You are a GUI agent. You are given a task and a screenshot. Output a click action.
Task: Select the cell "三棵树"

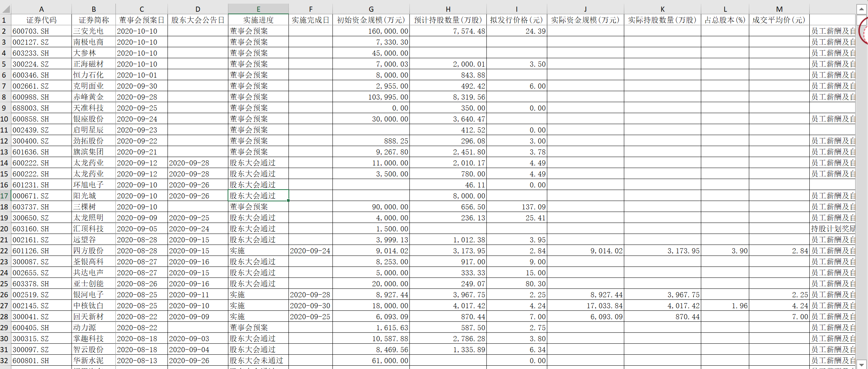pos(94,206)
